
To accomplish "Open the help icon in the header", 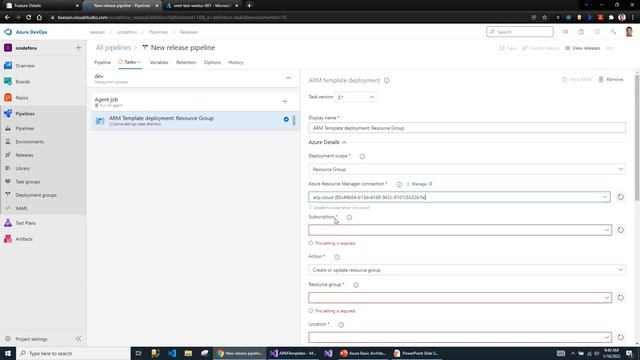I will coord(597,32).
